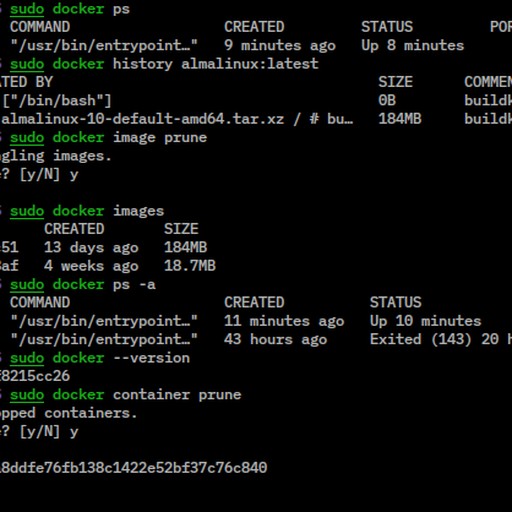Click the '0B' size value
The width and height of the screenshot is (512, 512).
(387, 100)
